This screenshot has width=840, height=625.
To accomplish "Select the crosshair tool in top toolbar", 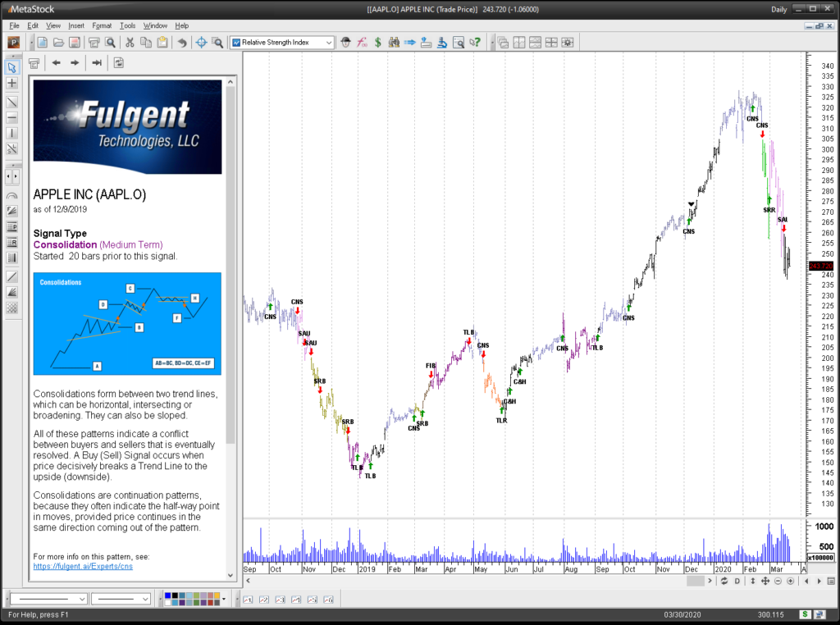I will (x=201, y=42).
